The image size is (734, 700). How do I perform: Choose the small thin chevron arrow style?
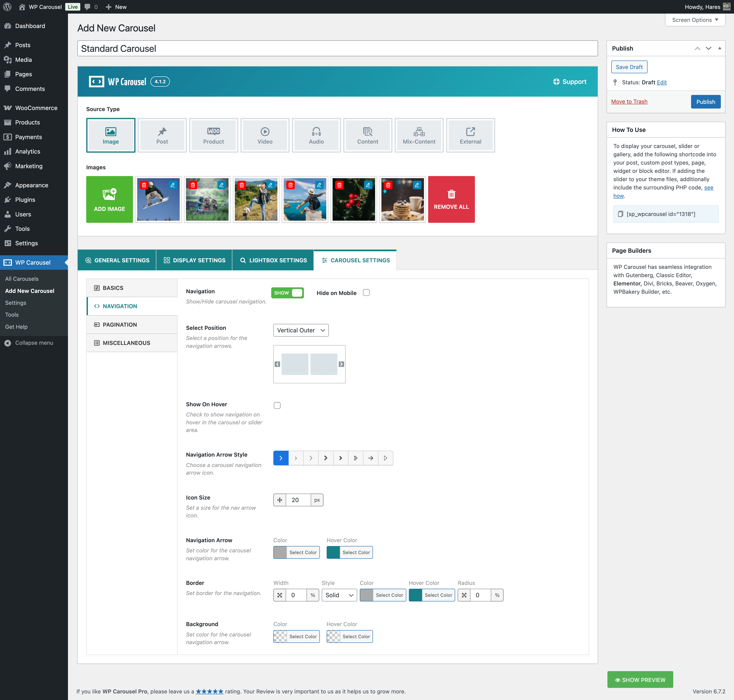[296, 458]
